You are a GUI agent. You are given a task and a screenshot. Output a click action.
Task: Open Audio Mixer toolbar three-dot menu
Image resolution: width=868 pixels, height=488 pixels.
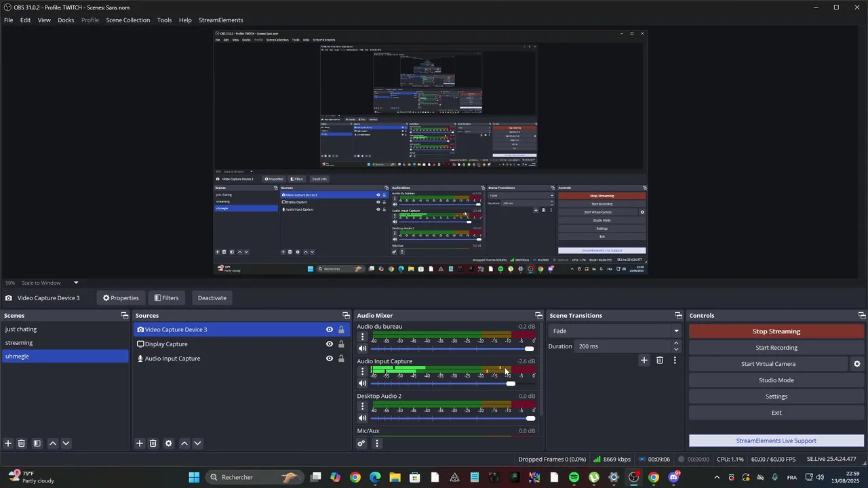point(377,443)
